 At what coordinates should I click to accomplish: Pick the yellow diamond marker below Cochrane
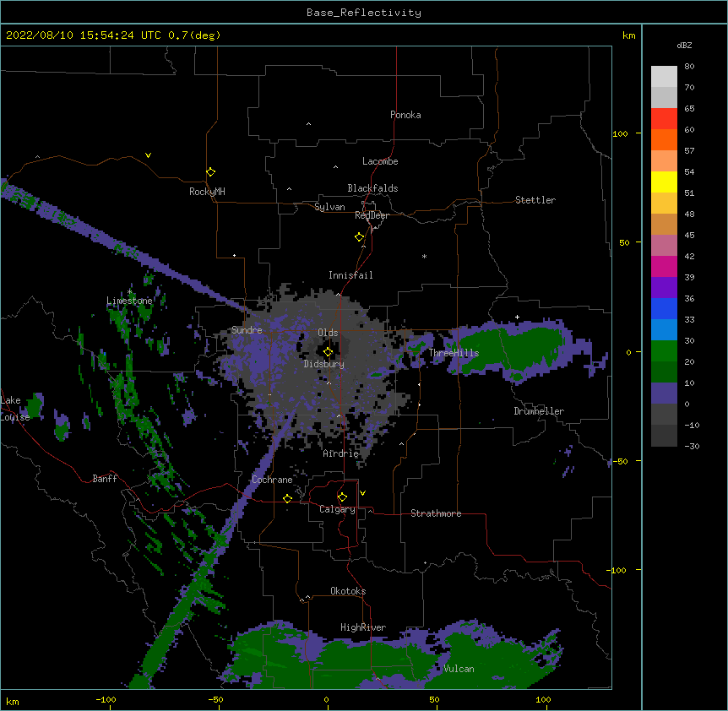point(287,498)
